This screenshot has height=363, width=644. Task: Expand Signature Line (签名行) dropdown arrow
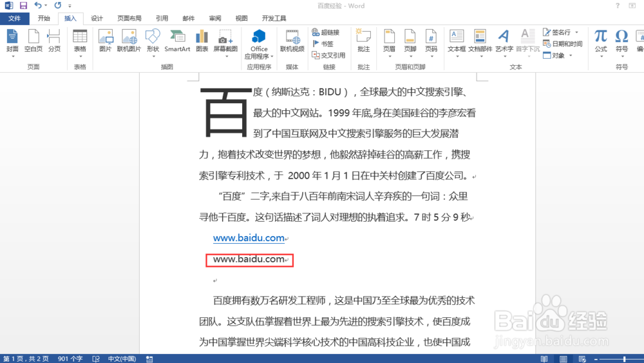click(x=576, y=32)
